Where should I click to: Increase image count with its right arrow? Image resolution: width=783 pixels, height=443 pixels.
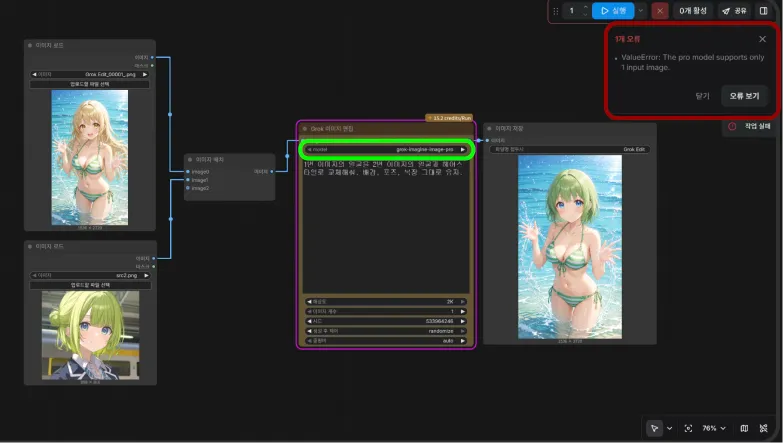(x=463, y=312)
